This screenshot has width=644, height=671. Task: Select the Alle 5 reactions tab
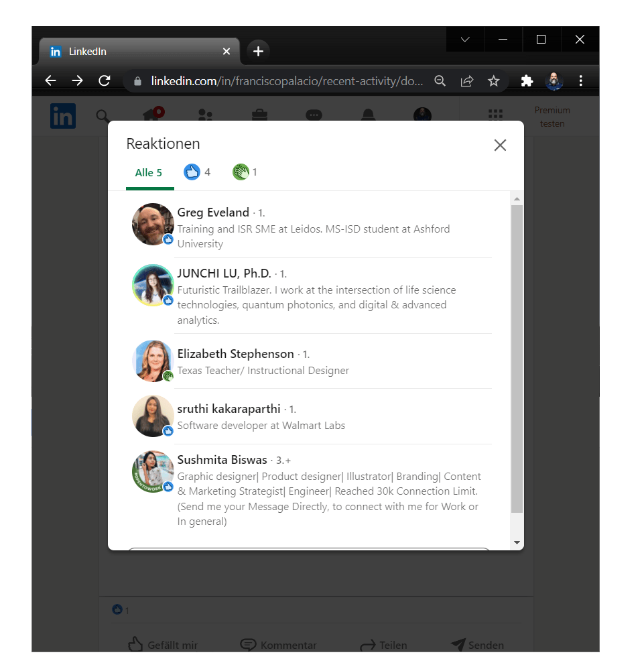pos(149,173)
